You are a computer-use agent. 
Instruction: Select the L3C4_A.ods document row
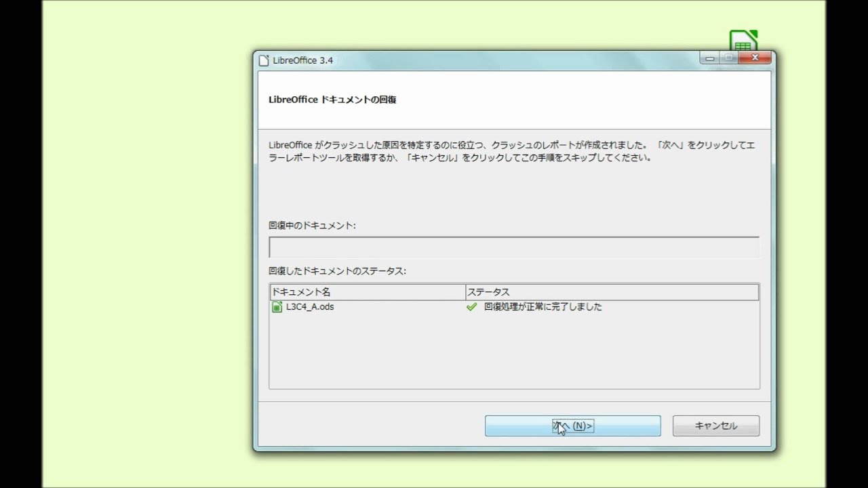point(514,307)
